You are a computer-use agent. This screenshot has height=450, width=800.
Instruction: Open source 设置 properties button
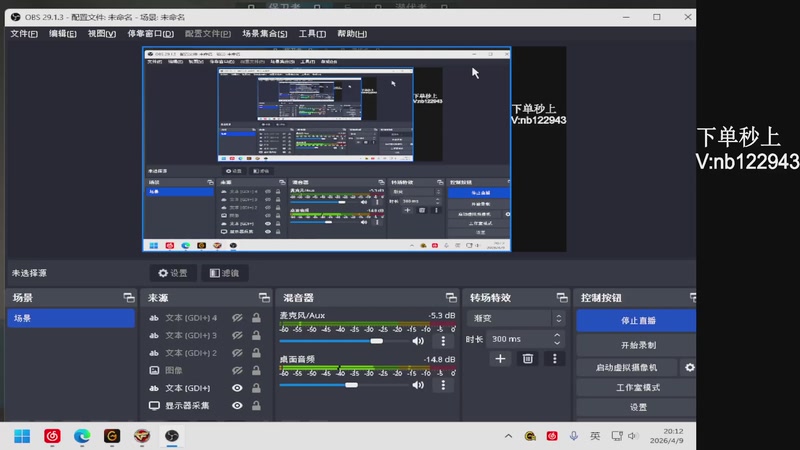tap(173, 273)
